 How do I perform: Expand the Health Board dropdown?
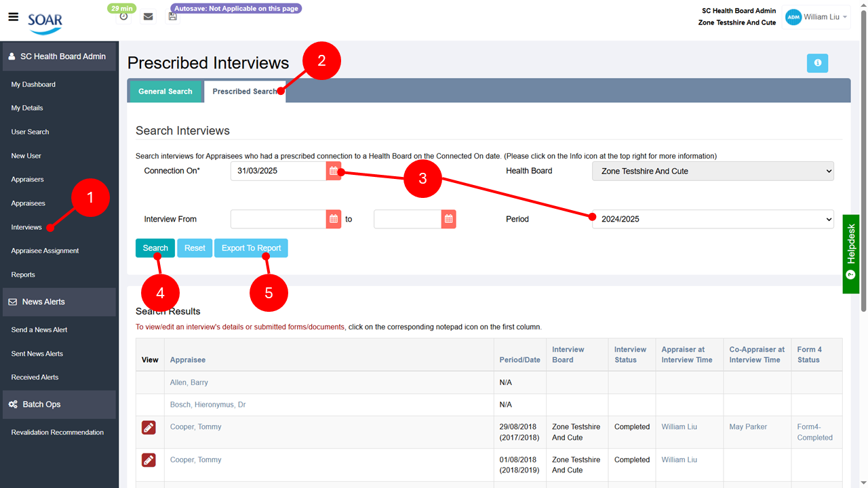712,171
